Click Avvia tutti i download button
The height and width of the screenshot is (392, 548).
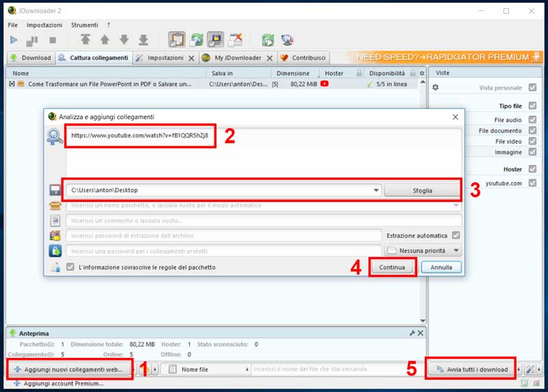click(x=471, y=369)
